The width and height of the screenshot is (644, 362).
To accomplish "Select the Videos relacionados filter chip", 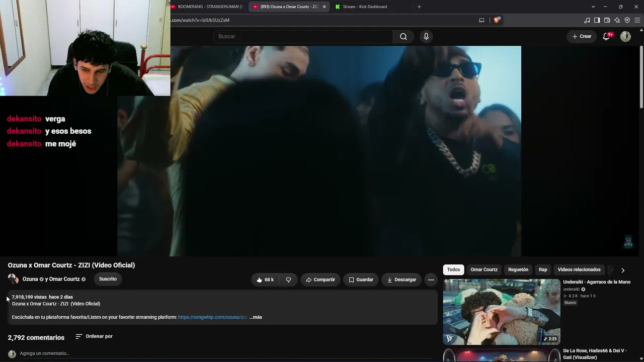I will tap(579, 269).
